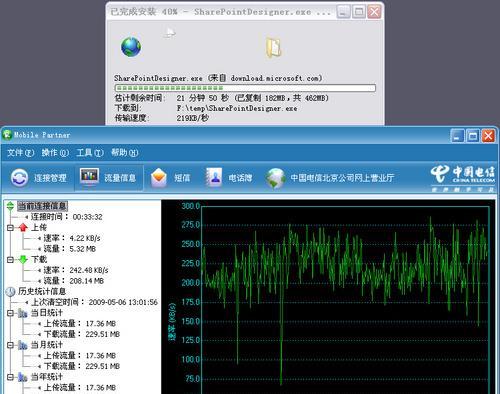Click the 连接管理 toolbar label
The height and width of the screenshot is (394, 500).
50,178
